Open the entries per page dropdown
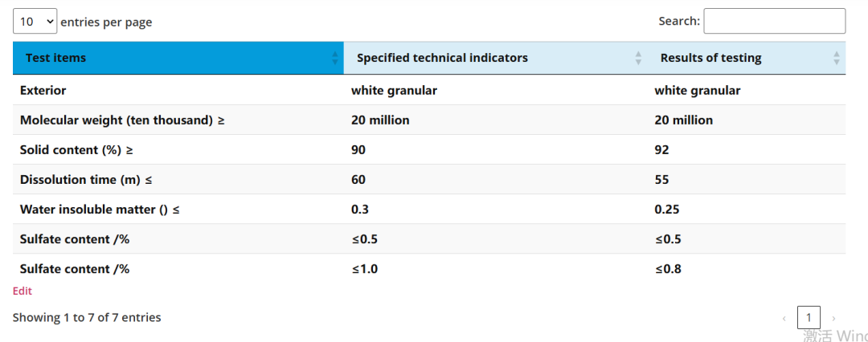The height and width of the screenshot is (342, 868). pyautogui.click(x=35, y=22)
